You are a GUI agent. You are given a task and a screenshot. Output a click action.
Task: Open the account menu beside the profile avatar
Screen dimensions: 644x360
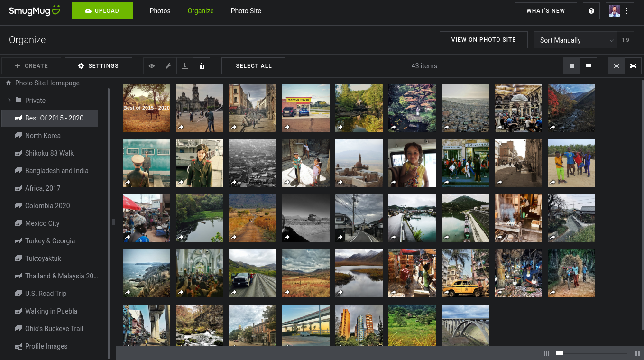tap(627, 11)
